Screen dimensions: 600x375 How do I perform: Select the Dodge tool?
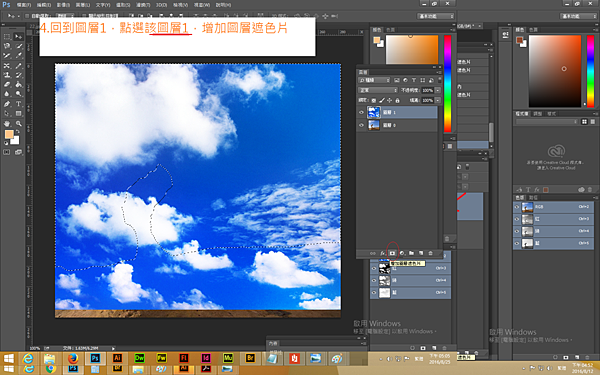(x=18, y=94)
